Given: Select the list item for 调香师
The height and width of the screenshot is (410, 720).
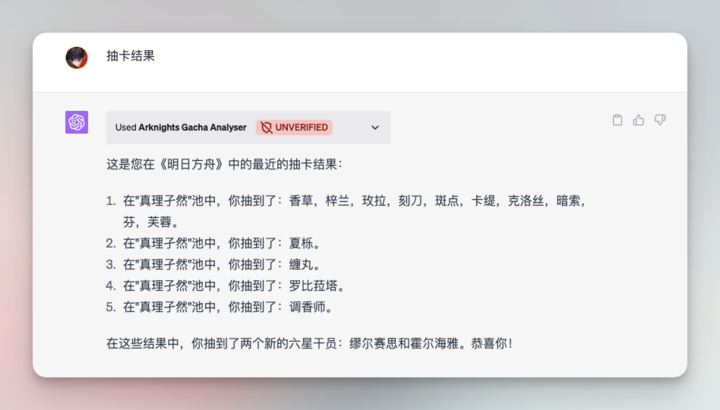Looking at the screenshot, I should [x=228, y=307].
